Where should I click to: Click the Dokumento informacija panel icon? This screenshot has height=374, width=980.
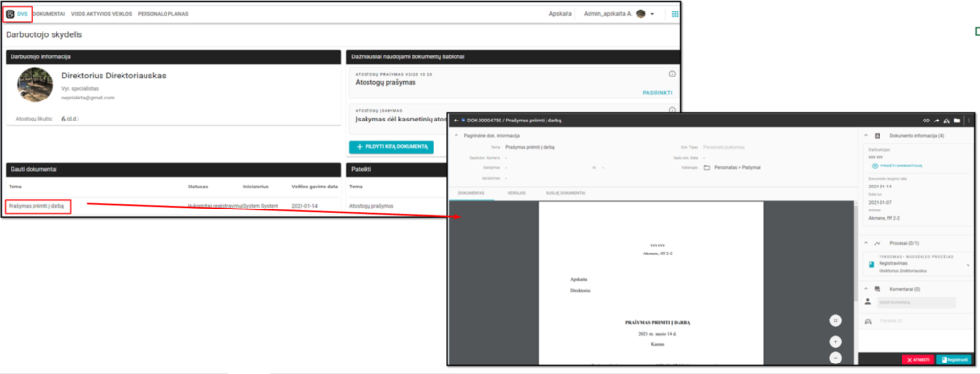tap(878, 135)
